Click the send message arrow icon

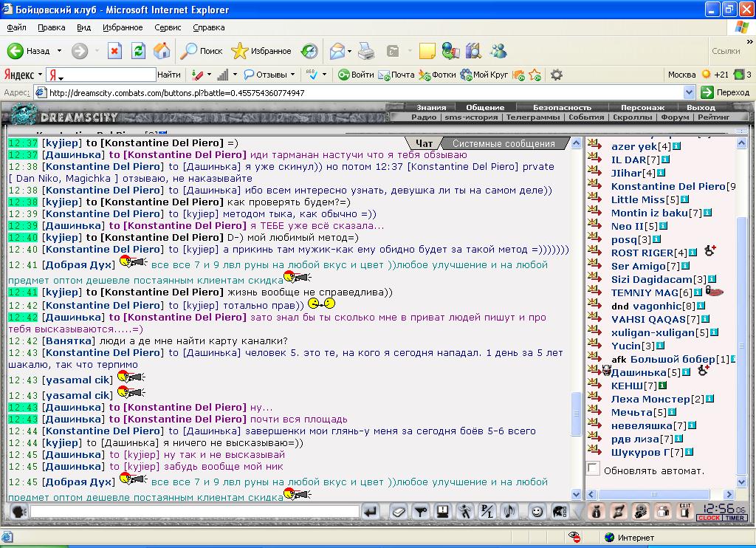coord(371,512)
